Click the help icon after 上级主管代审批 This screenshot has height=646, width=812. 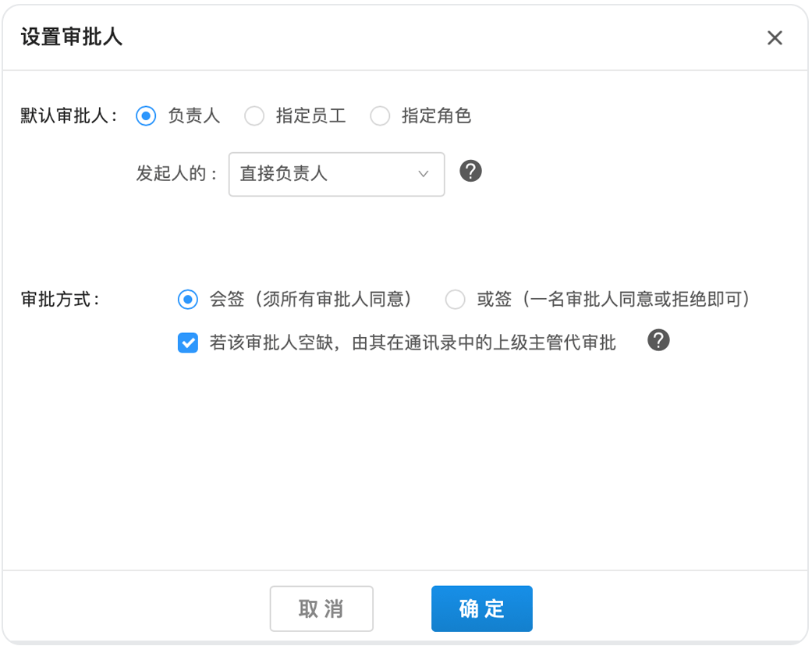pos(658,340)
